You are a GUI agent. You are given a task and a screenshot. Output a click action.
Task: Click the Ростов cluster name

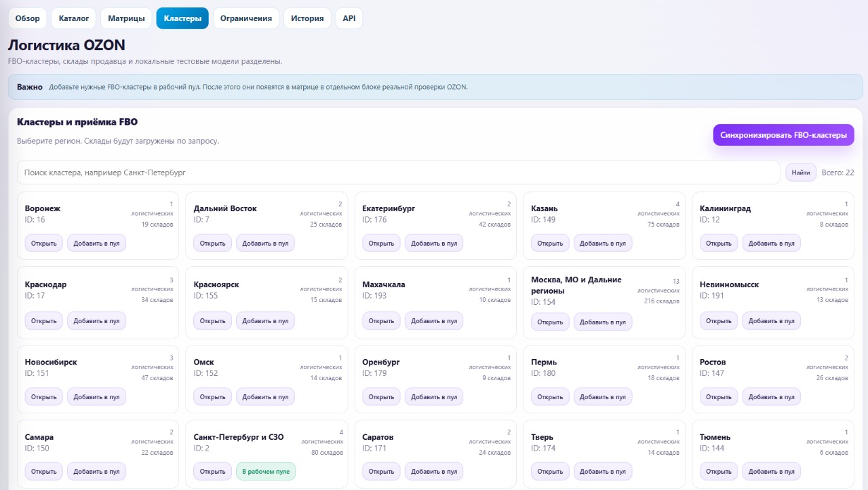(713, 362)
